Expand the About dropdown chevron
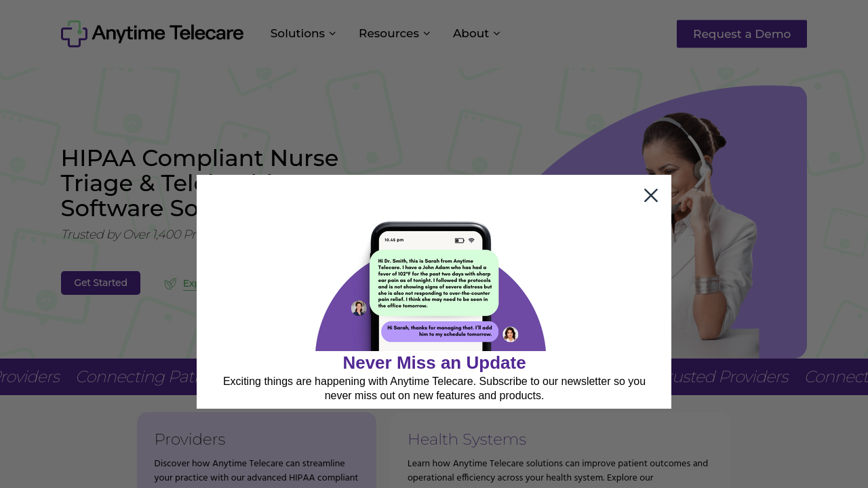This screenshot has width=868, height=488. click(496, 34)
